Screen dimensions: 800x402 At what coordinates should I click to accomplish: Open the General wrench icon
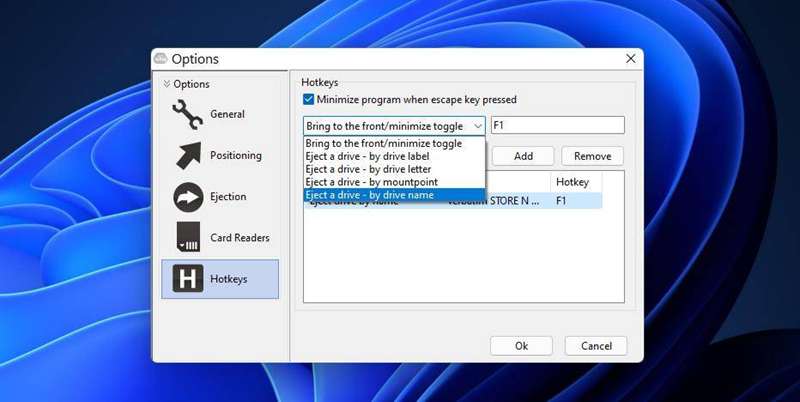click(x=188, y=114)
